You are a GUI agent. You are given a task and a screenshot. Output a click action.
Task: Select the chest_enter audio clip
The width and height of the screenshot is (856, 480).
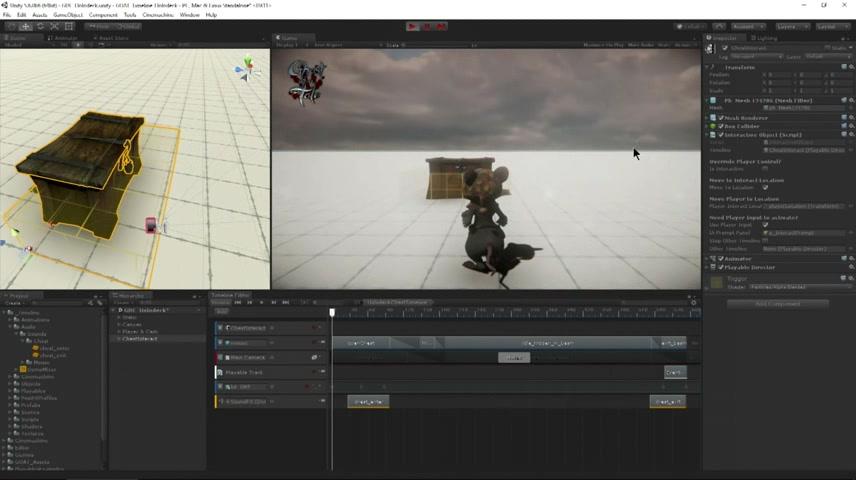368,402
